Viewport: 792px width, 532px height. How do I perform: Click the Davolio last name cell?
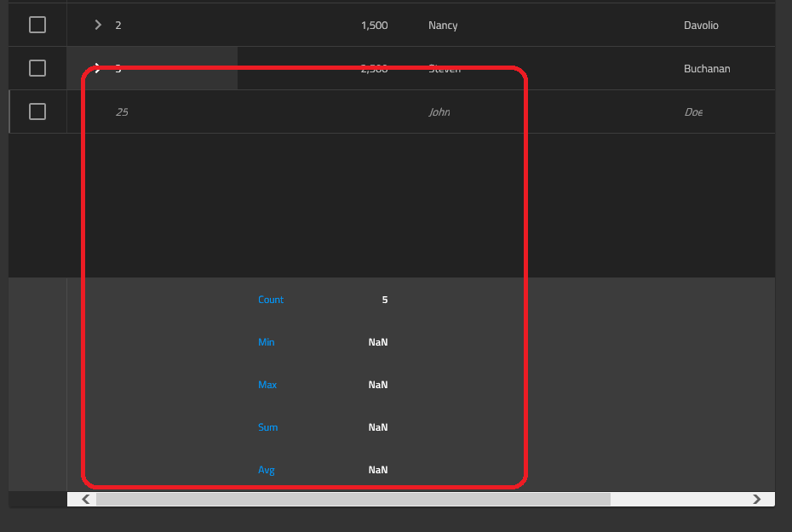(x=701, y=25)
